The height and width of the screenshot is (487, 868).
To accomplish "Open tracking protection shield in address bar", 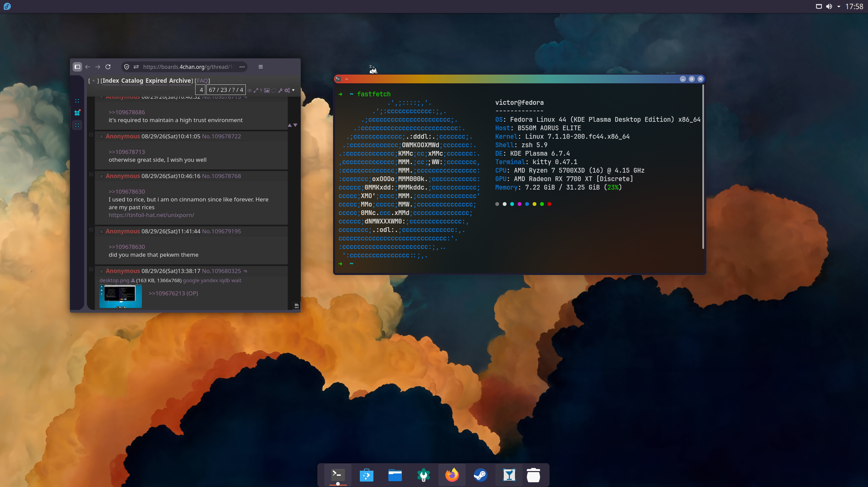I will (127, 67).
